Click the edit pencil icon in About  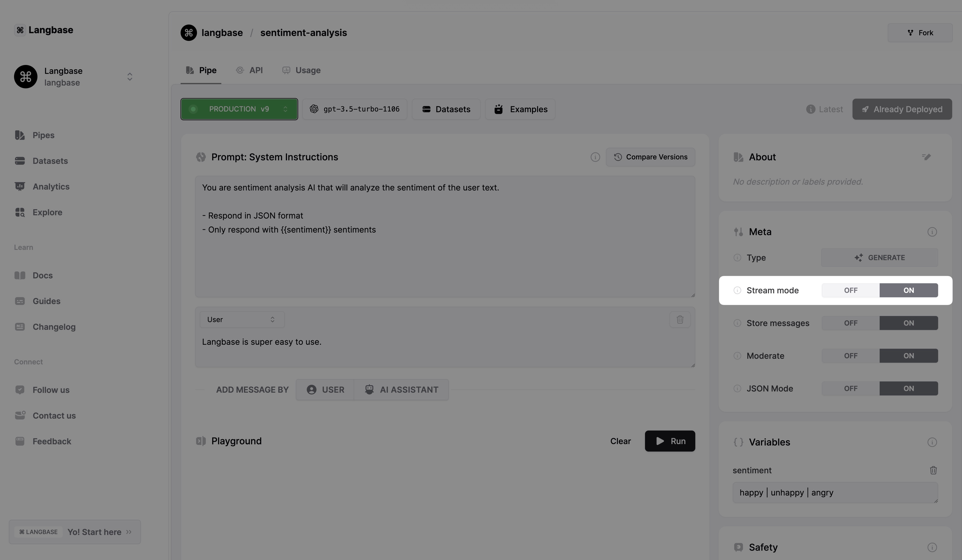tap(926, 157)
